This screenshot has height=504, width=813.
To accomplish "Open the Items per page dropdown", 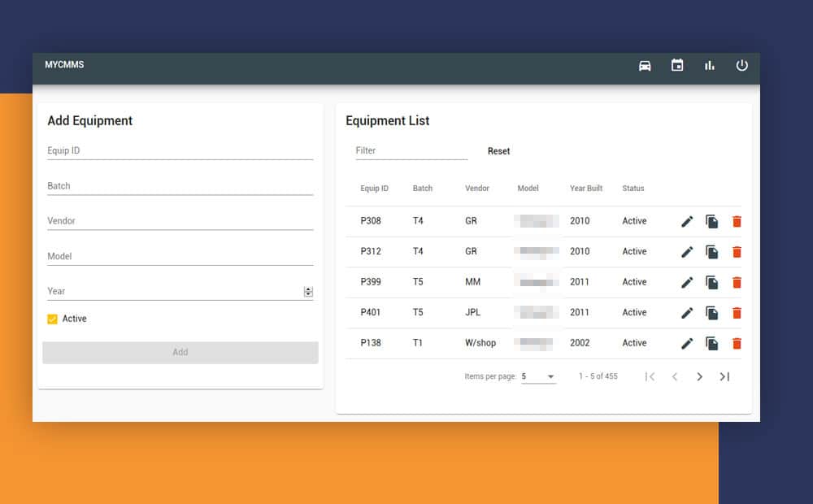I will coord(538,376).
